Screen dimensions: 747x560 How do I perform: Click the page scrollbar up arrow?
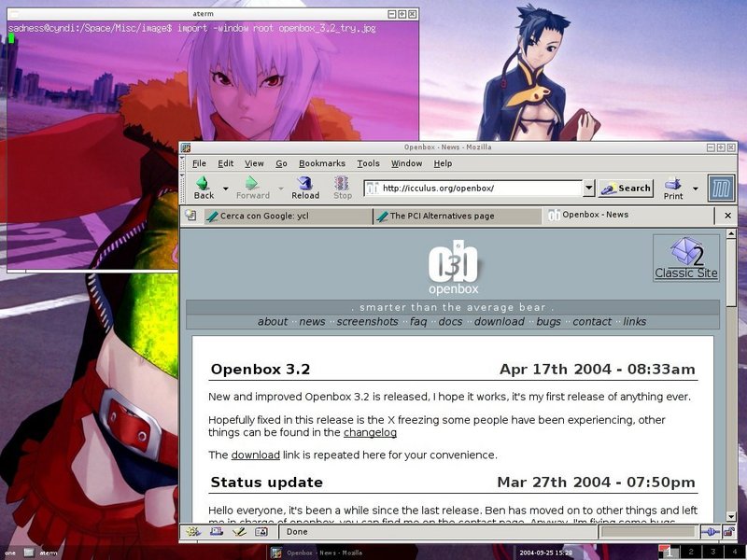[731, 233]
